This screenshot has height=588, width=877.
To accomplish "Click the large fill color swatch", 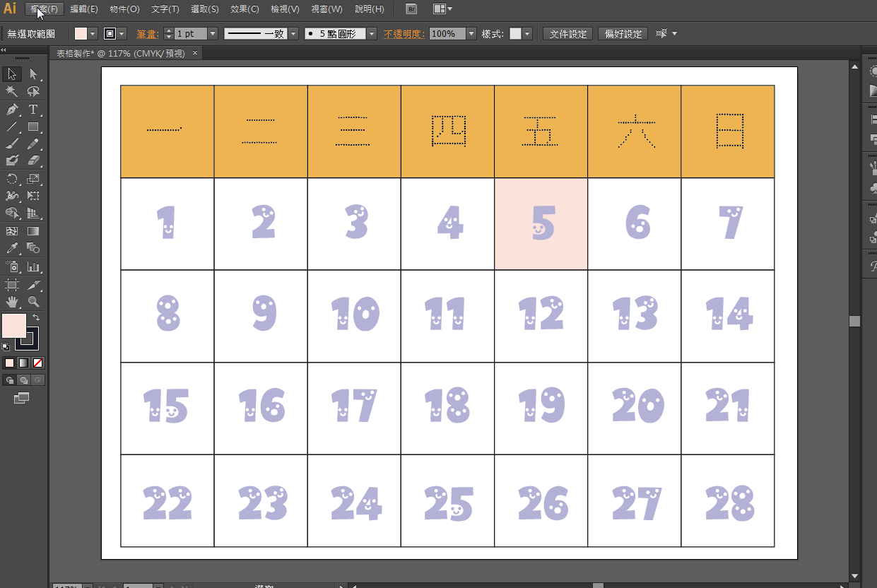I will 14,326.
